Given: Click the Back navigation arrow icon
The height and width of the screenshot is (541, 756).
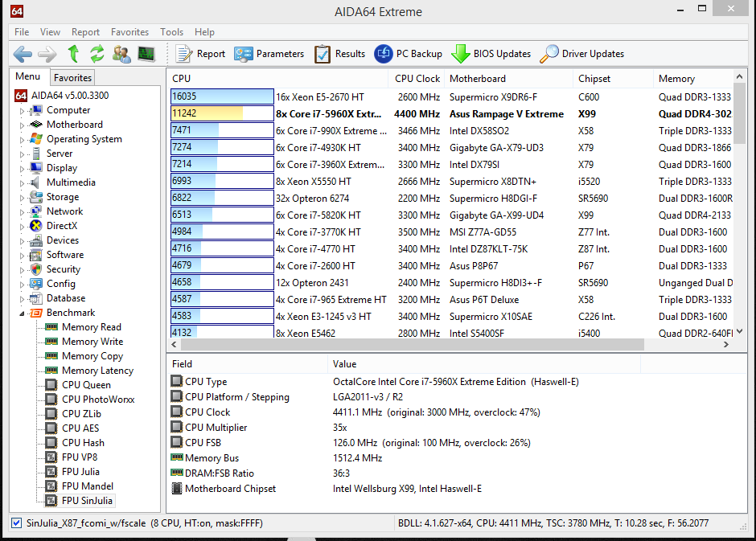Looking at the screenshot, I should [23, 54].
